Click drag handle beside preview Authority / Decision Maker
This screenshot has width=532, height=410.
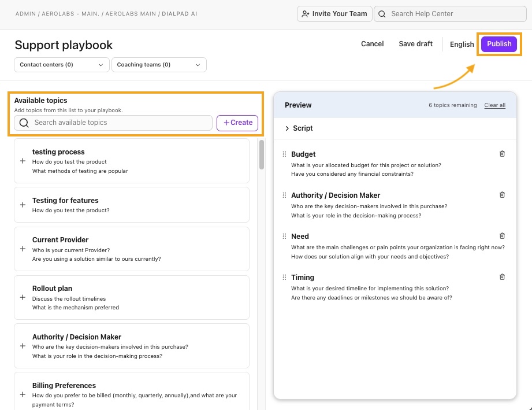coord(284,195)
